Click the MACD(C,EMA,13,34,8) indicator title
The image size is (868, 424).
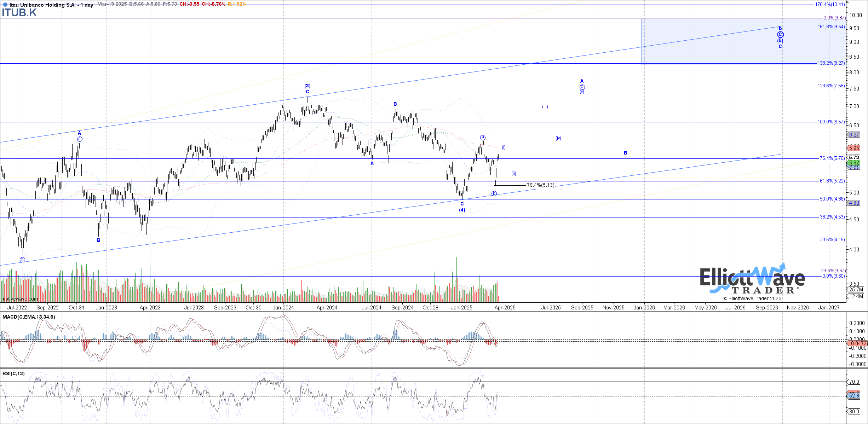[29, 317]
